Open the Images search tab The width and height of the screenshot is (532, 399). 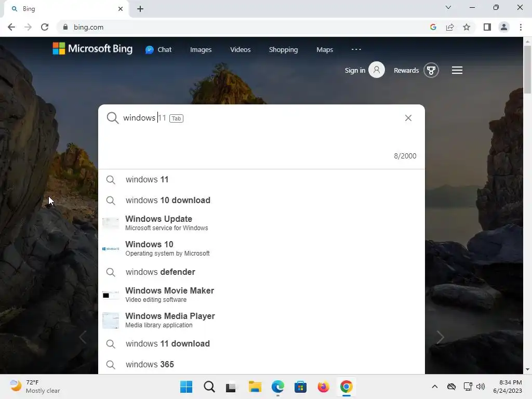[x=201, y=49]
